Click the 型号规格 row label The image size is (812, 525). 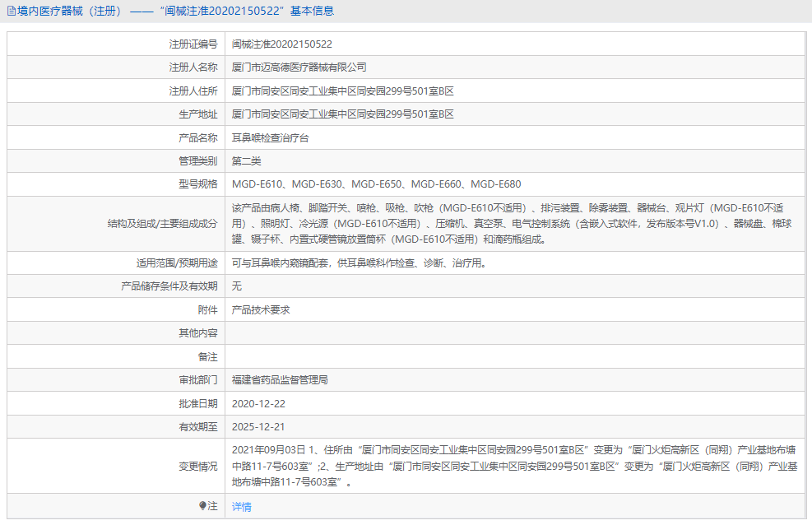(197, 184)
